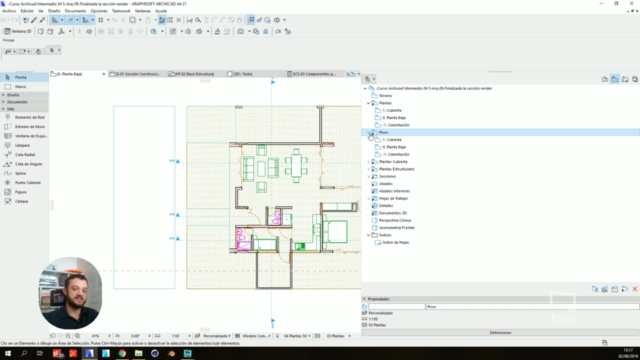The image size is (640, 360).
Task: Collapse the Pisos folder
Action: pyautogui.click(x=369, y=133)
